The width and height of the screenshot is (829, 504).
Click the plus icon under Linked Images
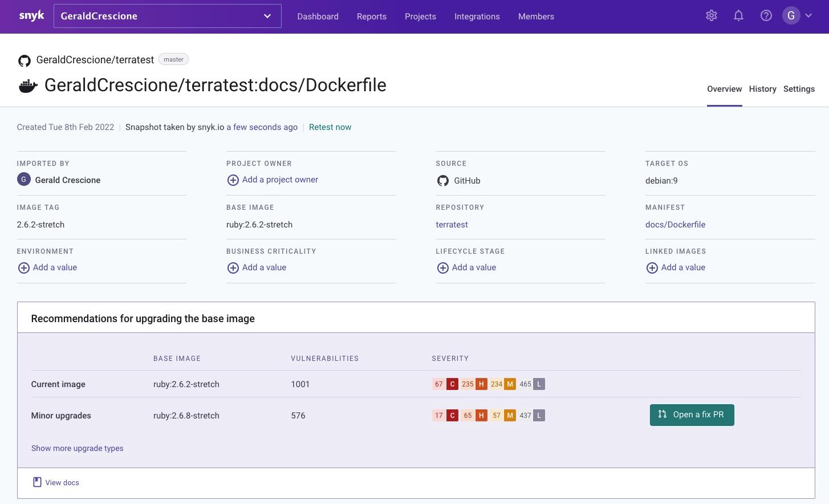[x=652, y=268]
